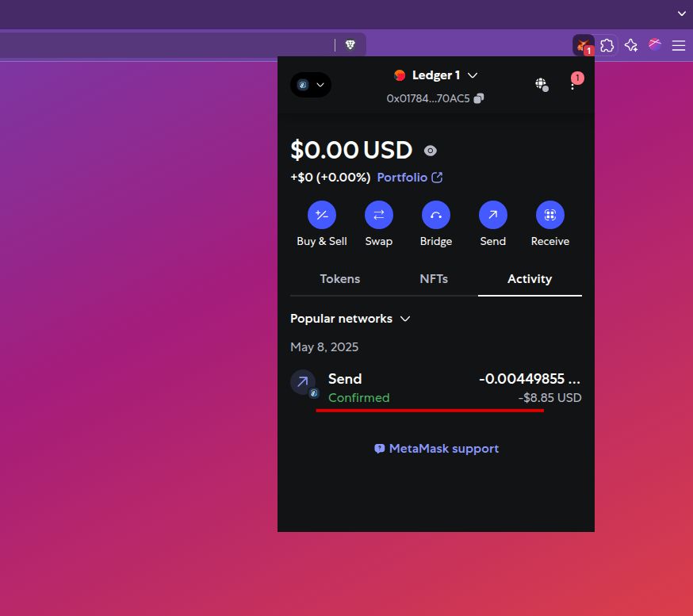Click the Confirmed status text
The width and height of the screenshot is (693, 616).
coord(359,398)
